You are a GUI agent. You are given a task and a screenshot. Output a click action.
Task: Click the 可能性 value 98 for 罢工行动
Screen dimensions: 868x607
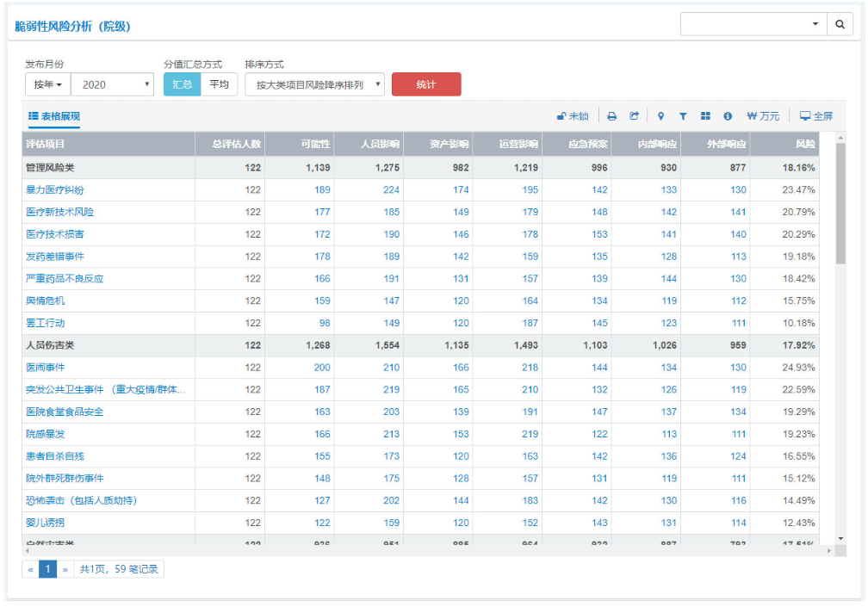click(325, 323)
